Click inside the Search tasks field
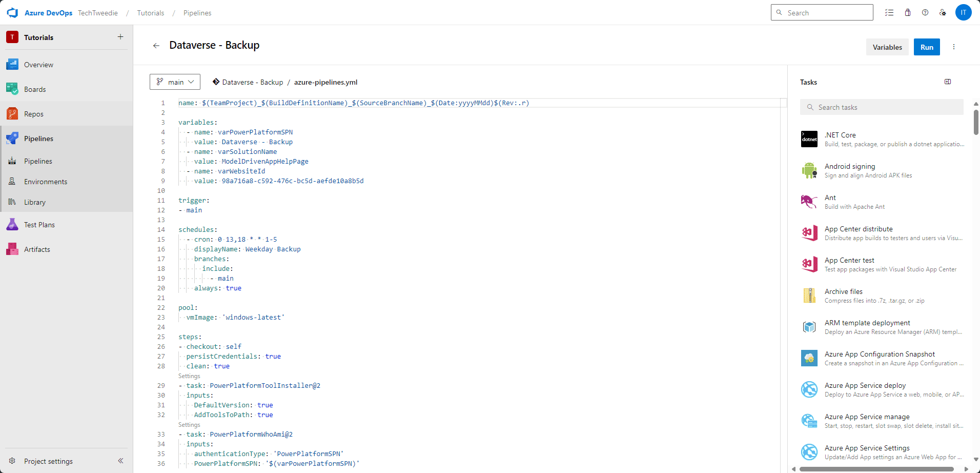 (x=882, y=107)
